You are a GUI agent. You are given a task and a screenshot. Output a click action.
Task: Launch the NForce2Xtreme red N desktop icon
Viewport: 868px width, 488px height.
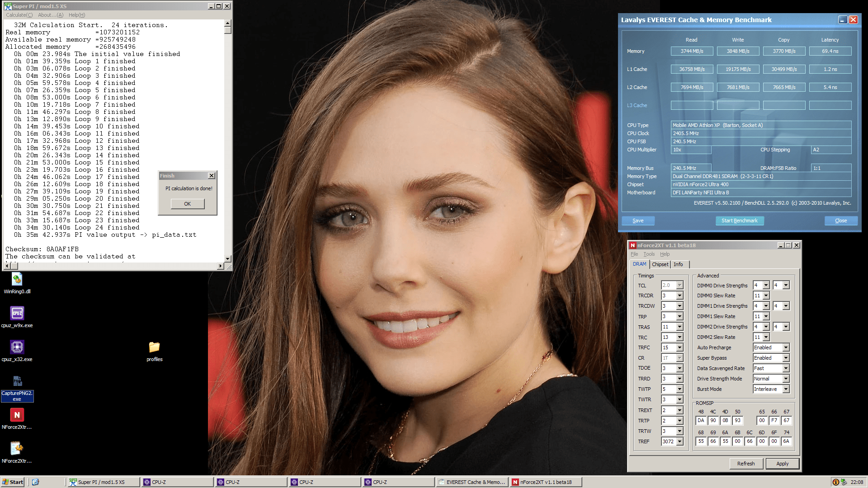click(x=17, y=415)
